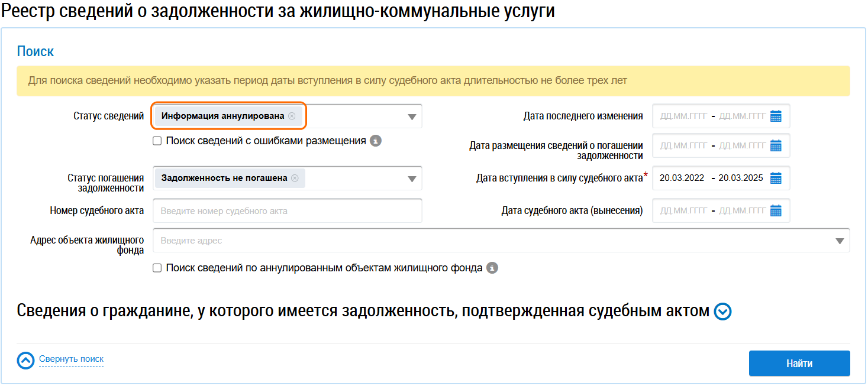
Task: Open calendar for last modification date
Action: [776, 116]
